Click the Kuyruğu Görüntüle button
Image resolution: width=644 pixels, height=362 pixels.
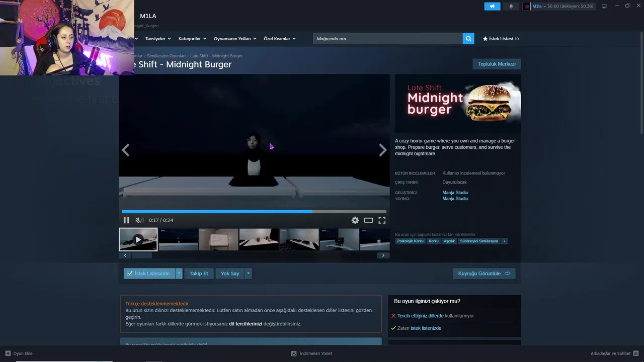coord(484,274)
